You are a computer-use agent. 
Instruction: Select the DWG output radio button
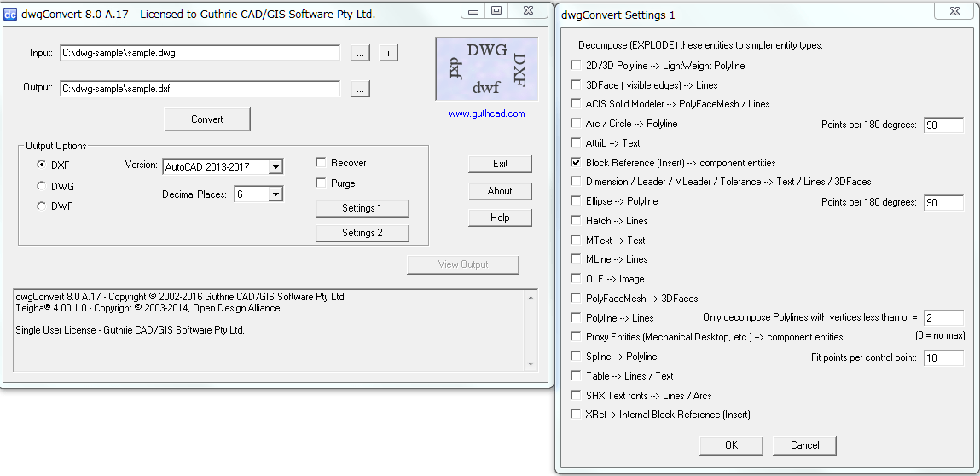[x=41, y=186]
